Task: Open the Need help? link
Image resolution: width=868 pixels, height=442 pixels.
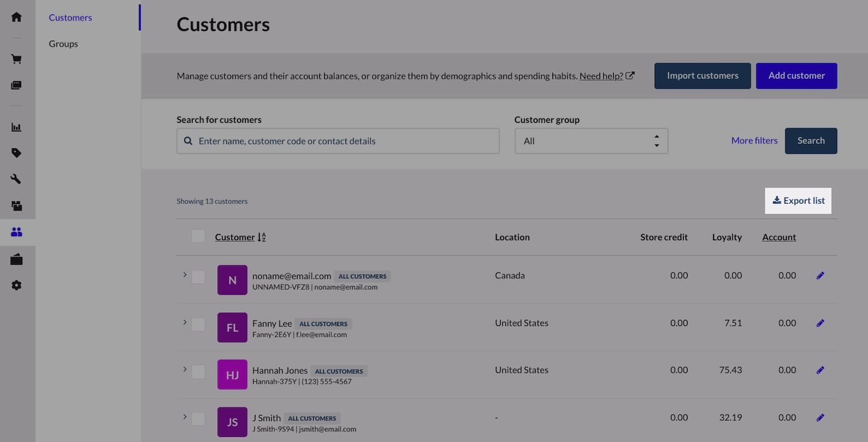Action: 601,76
